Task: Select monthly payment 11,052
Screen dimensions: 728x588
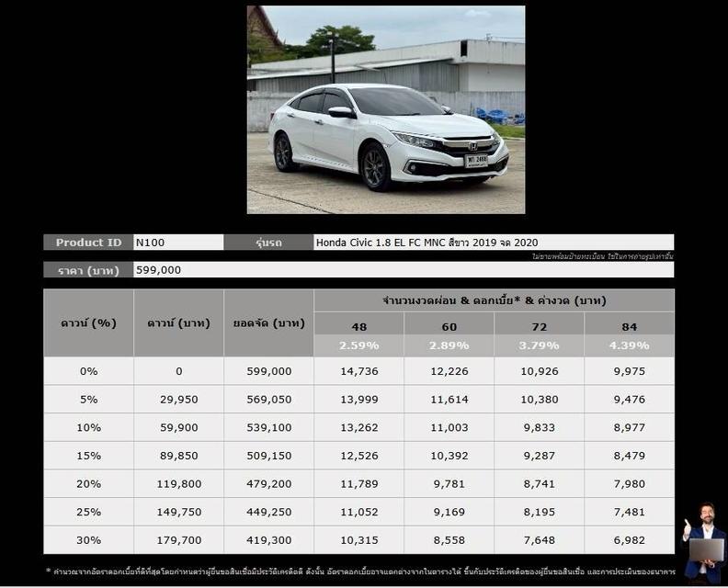Action: point(358,512)
